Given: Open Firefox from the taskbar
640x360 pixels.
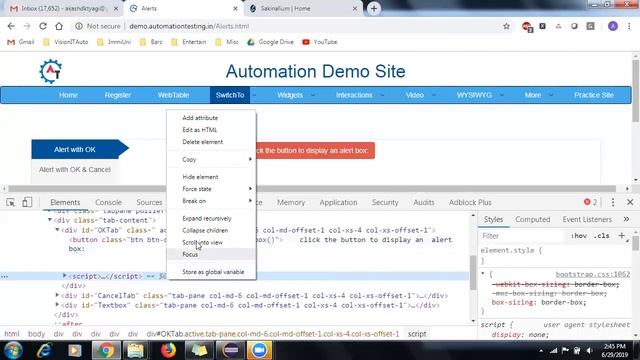Looking at the screenshot, I should click(168, 350).
